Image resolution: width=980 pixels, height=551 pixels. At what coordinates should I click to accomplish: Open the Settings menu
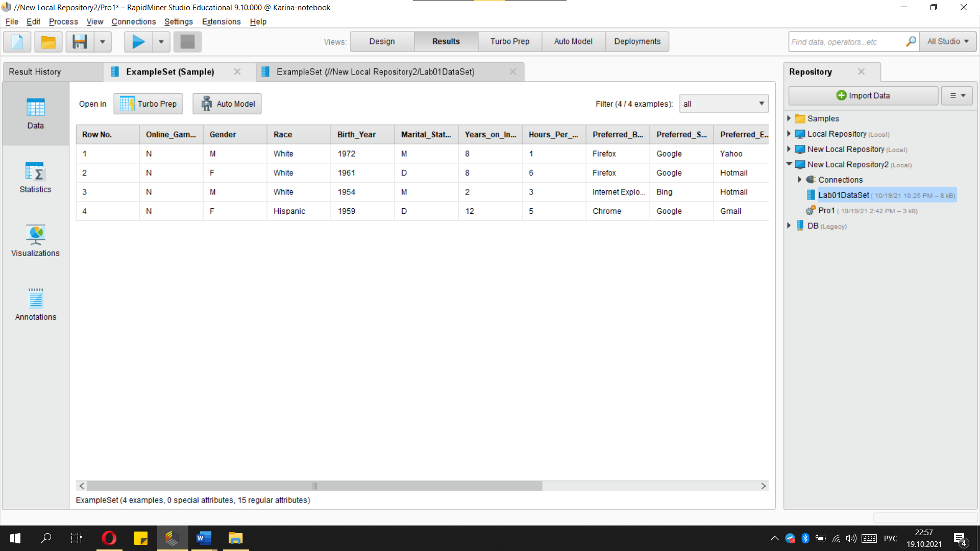pos(179,21)
